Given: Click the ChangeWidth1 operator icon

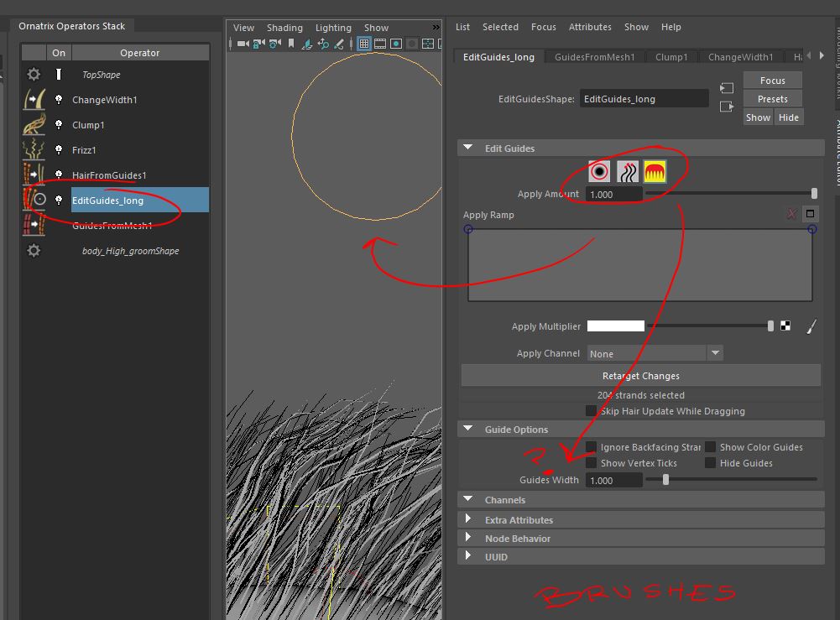Looking at the screenshot, I should tap(34, 100).
